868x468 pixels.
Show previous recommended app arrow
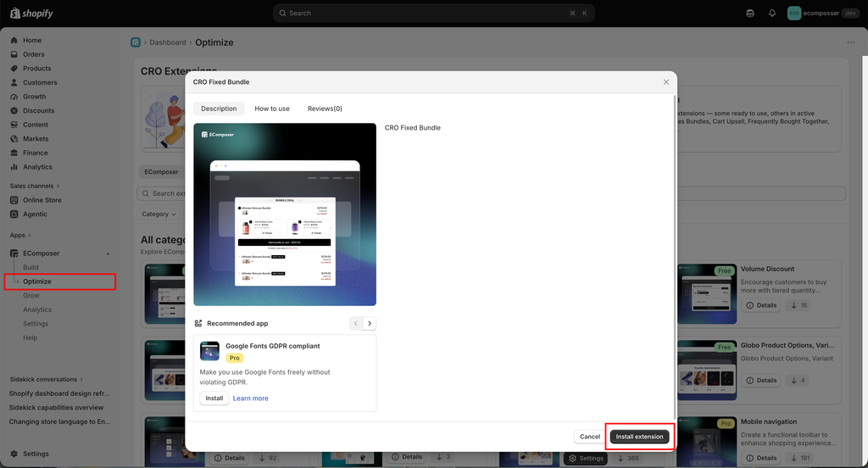(x=356, y=324)
